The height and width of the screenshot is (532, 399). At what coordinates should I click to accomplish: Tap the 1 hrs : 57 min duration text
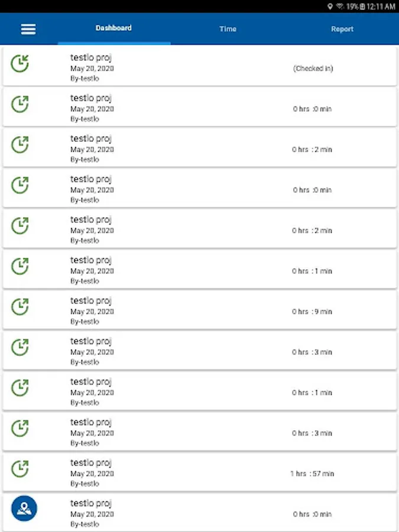312,473
